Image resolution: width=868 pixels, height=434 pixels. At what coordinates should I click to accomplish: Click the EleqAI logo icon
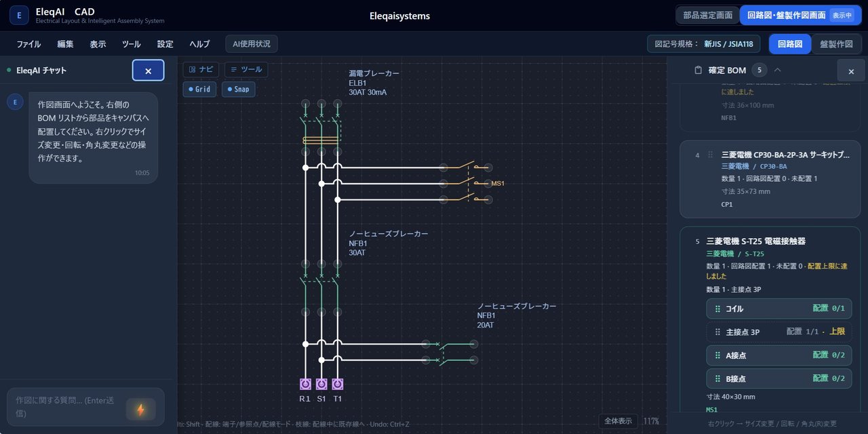pos(19,15)
